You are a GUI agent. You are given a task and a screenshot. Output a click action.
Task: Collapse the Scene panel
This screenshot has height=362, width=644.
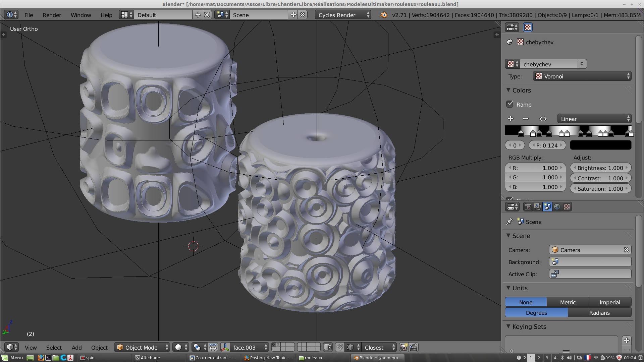tap(508, 236)
